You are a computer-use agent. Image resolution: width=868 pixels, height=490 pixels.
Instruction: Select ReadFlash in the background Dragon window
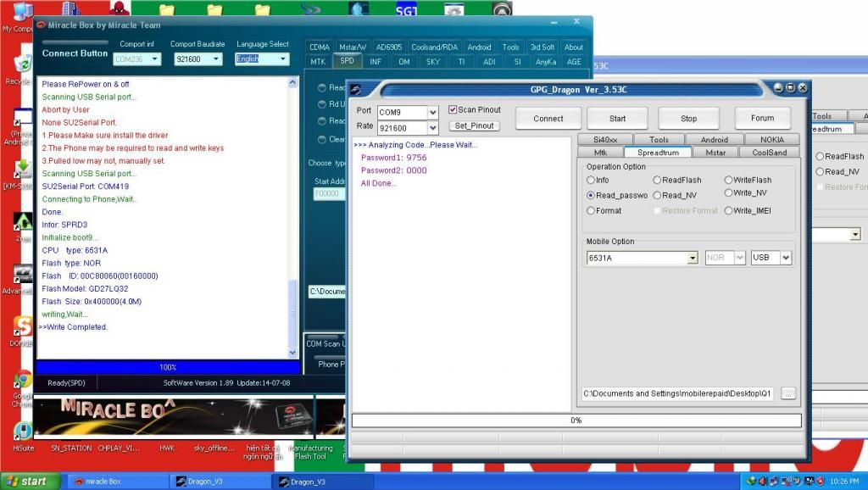click(820, 157)
